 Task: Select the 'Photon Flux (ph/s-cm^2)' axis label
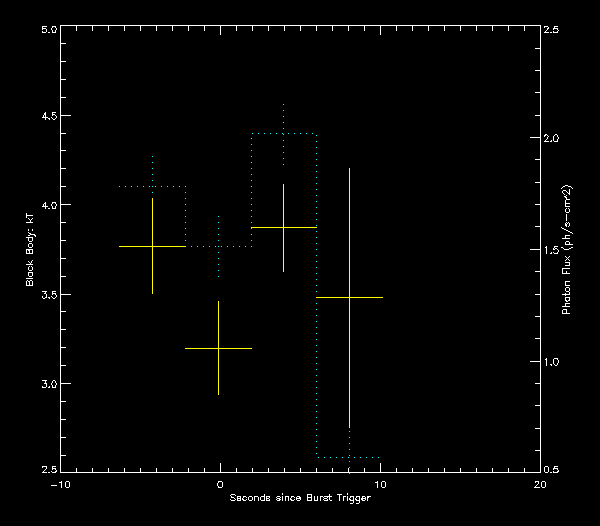566,249
